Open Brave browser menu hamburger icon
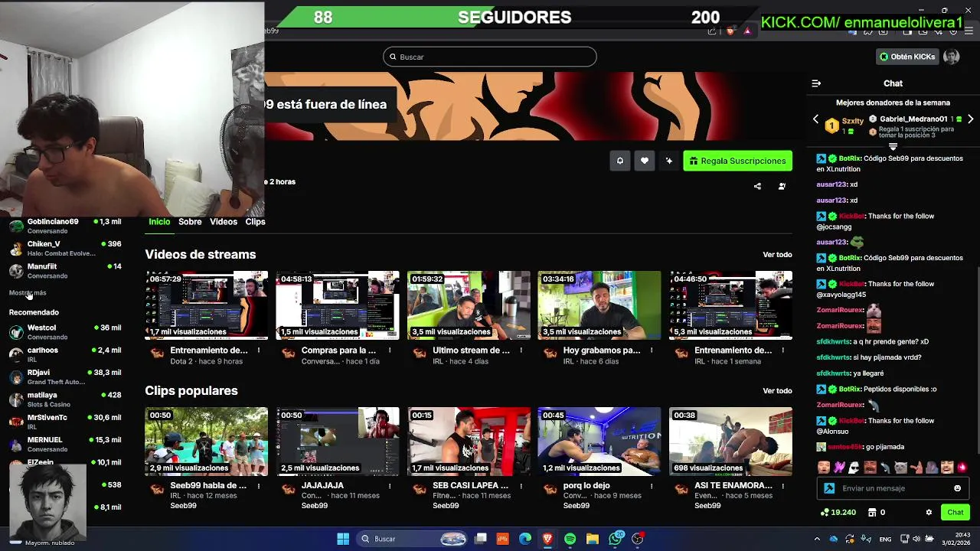Image resolution: width=980 pixels, height=551 pixels. point(967,31)
